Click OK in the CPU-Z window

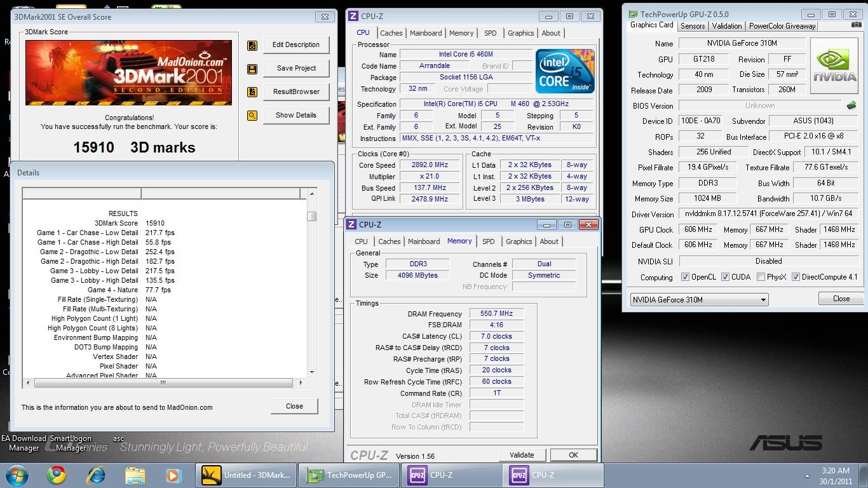[573, 455]
